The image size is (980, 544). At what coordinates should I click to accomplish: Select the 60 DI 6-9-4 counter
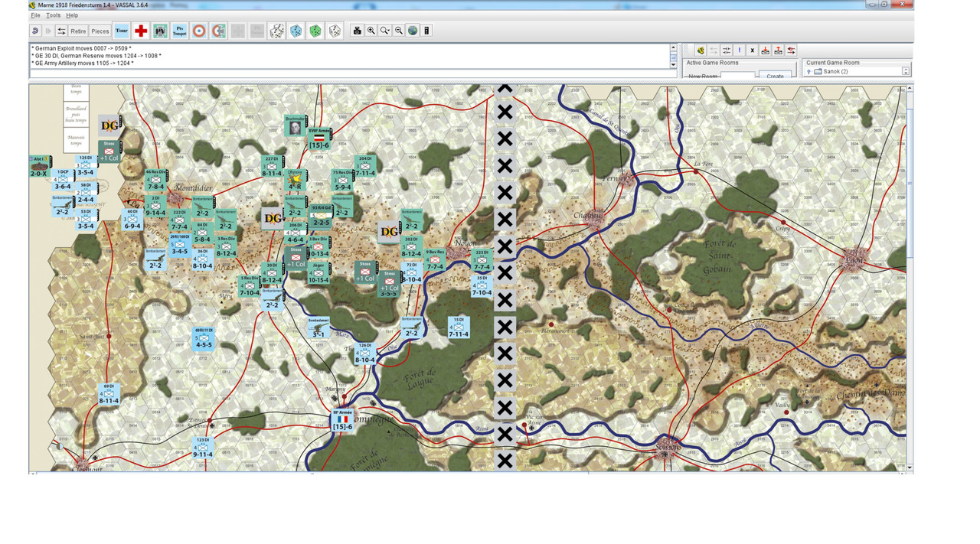(132, 220)
